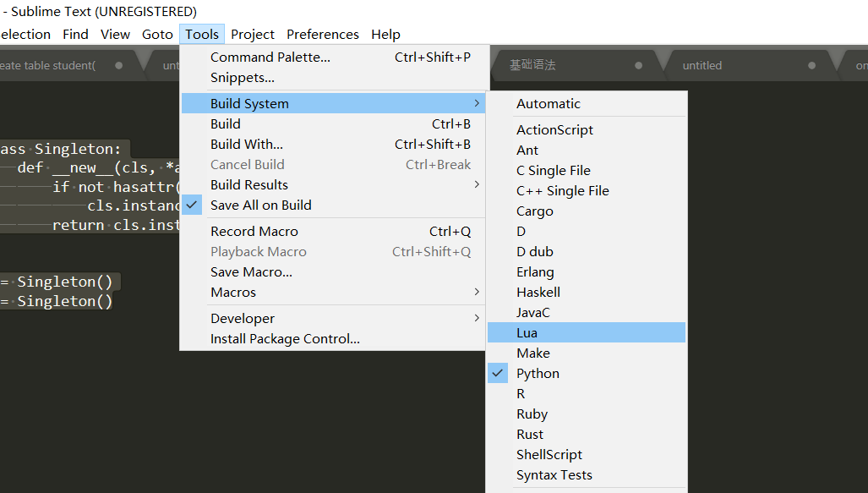Open the Preferences menu
Screen dimensions: 868x493
tap(323, 35)
